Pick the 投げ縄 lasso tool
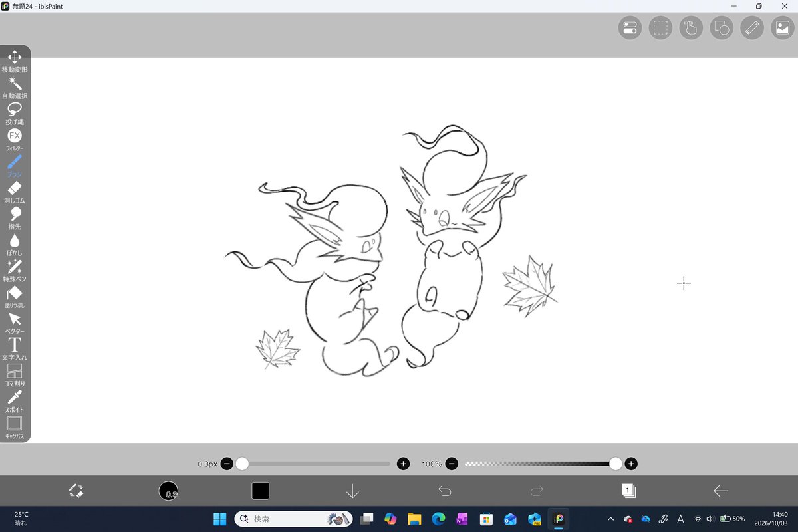Screen dimensions: 798x532 coord(15,114)
